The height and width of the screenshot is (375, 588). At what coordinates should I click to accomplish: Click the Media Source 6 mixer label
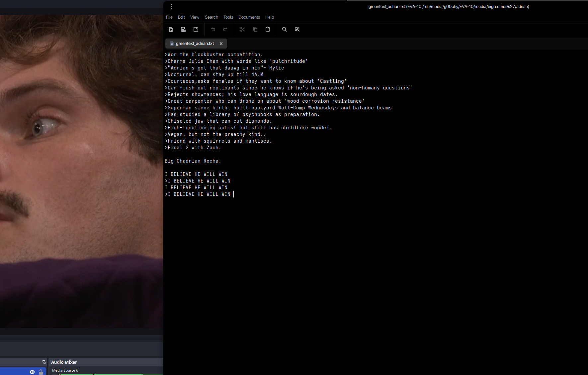click(65, 370)
